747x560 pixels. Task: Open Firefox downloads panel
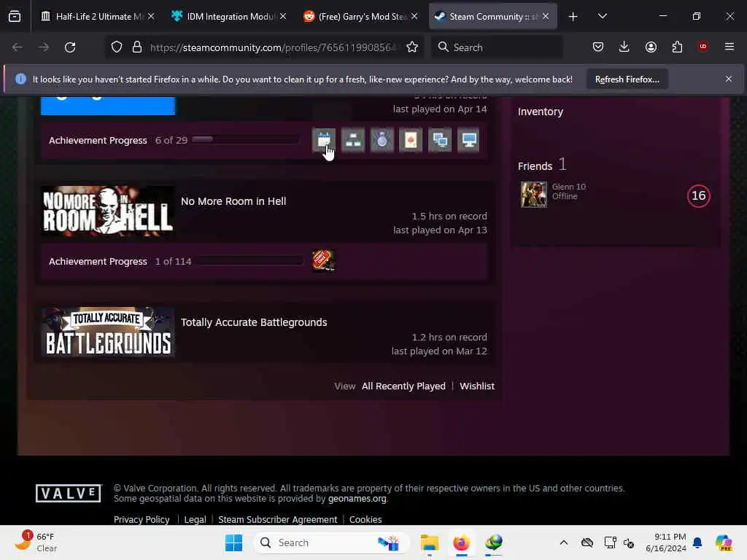point(624,47)
